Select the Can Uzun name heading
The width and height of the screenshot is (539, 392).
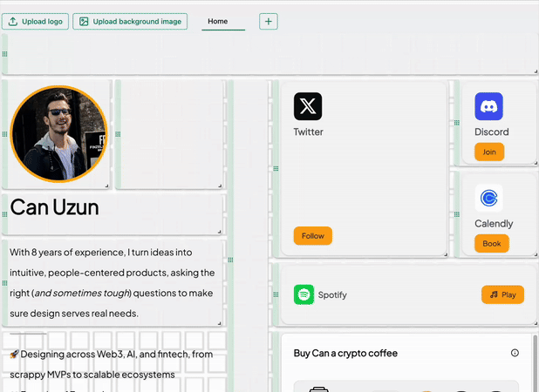[54, 207]
